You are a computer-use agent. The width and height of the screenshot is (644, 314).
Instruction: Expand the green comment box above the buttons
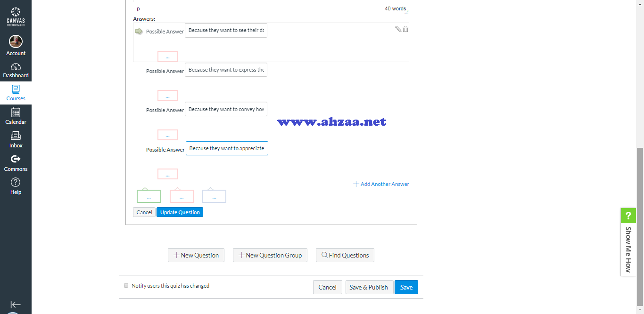point(149,196)
